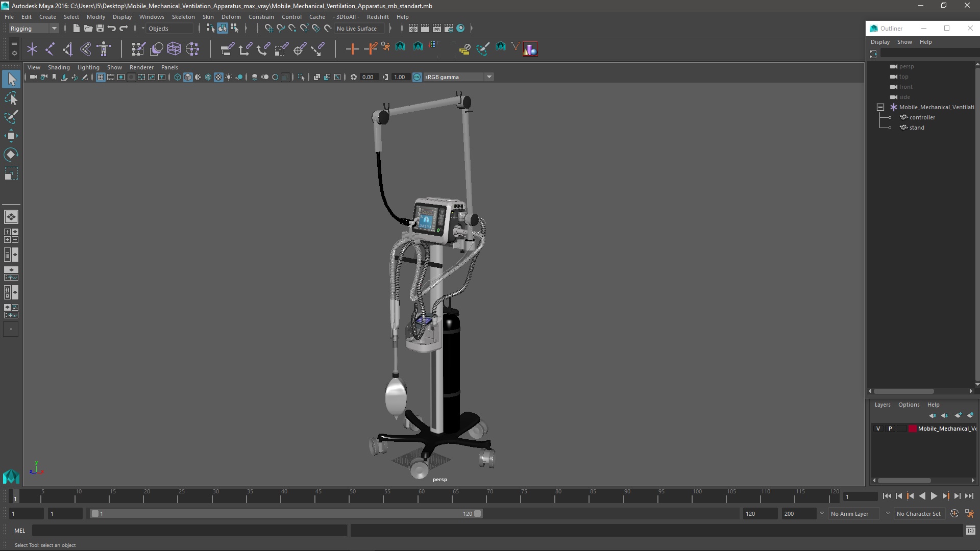Open the sRGB gamma view transform dropdown

[x=458, y=77]
